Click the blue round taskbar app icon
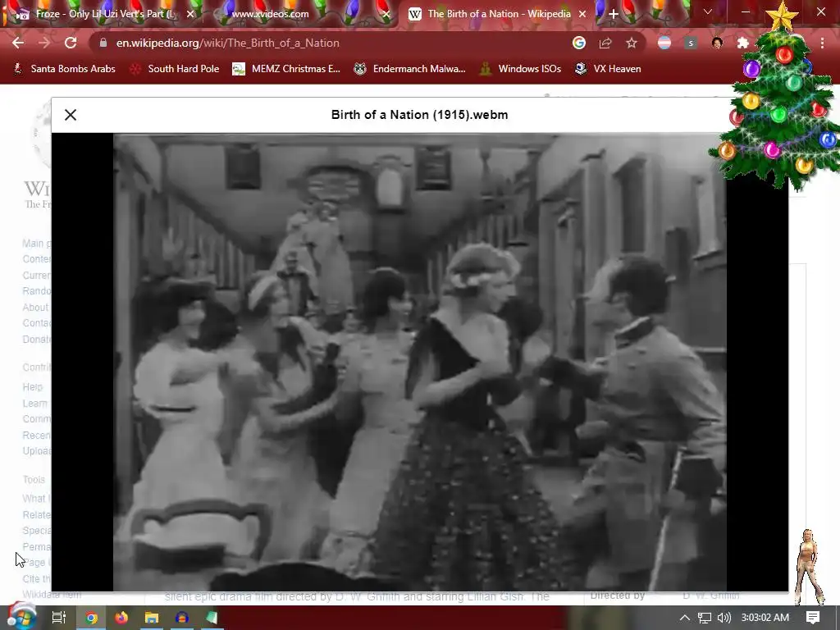The image size is (840, 630). [181, 618]
